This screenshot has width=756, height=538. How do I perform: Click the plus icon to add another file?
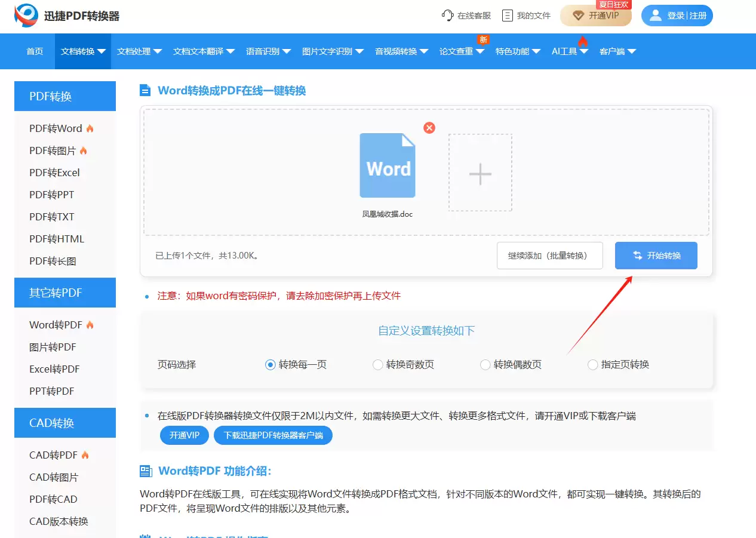pyautogui.click(x=480, y=173)
